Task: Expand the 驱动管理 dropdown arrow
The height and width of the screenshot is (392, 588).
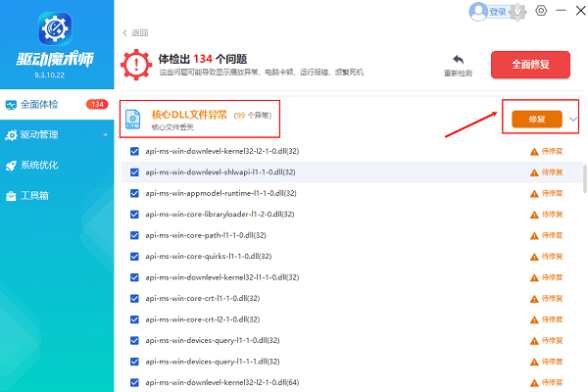Action: tap(106, 135)
